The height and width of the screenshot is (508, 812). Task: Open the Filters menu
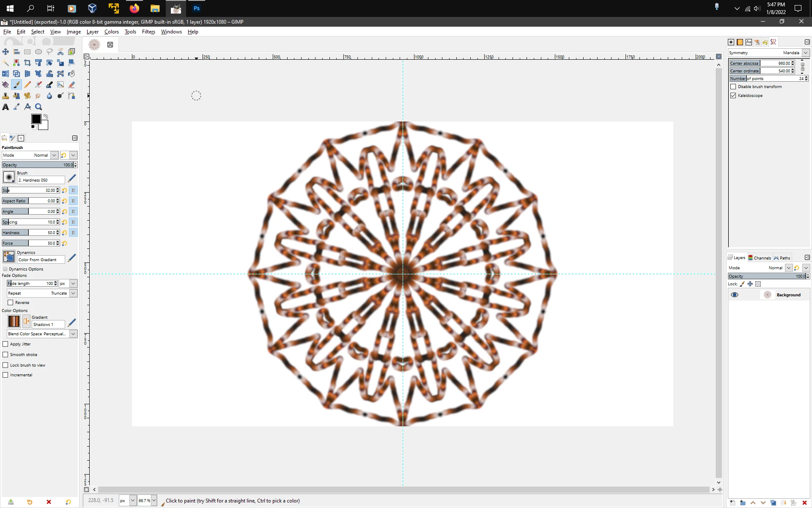[148, 32]
